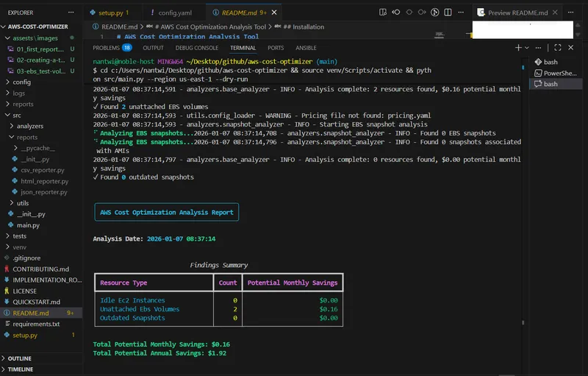Open Explorer views and more actions menu
Screen dimensions: 588x376
(71, 13)
